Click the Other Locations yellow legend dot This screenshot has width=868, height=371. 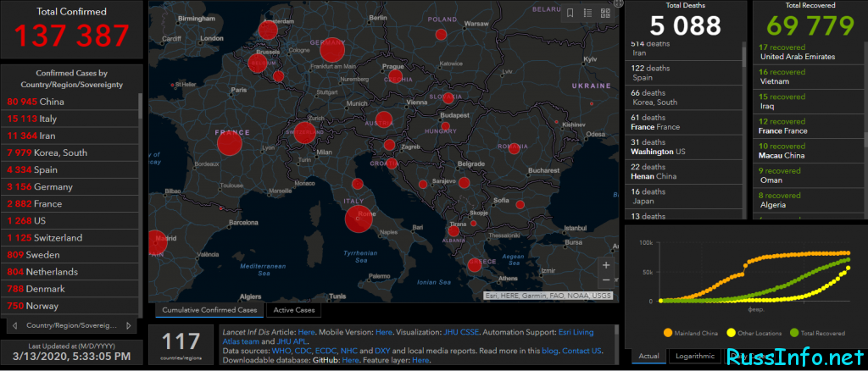click(731, 333)
